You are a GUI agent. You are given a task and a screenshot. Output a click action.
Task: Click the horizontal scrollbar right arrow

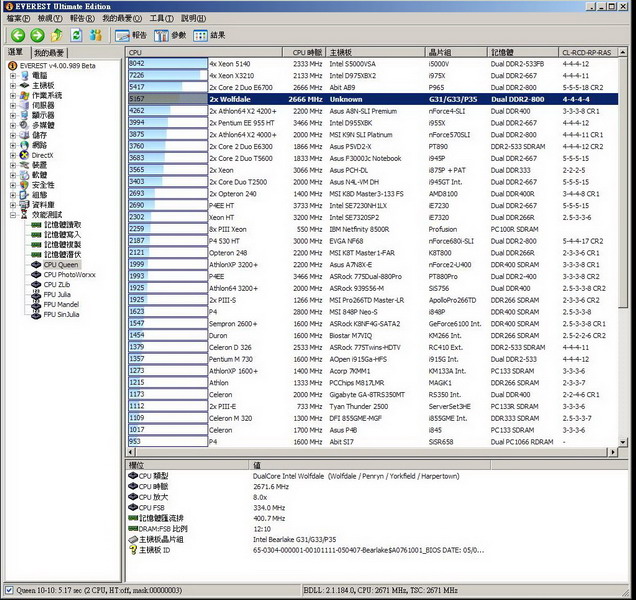tap(612, 452)
